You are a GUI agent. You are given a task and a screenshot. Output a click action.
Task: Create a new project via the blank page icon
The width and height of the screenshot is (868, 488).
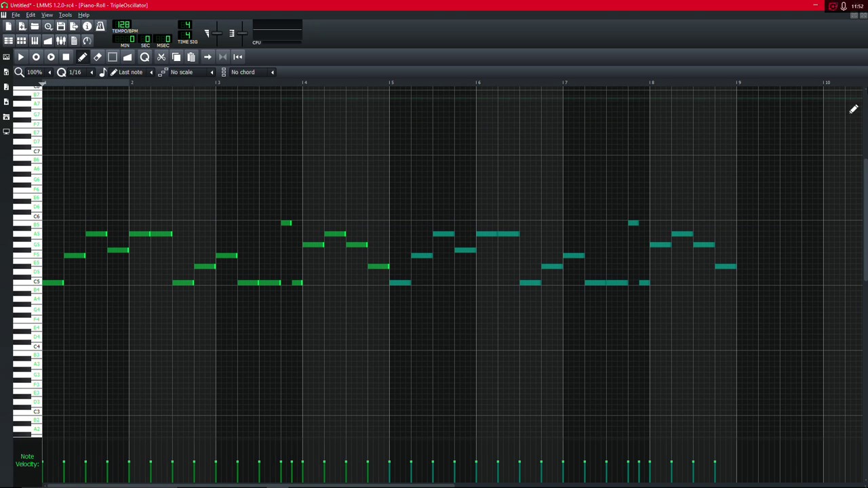[x=8, y=26]
